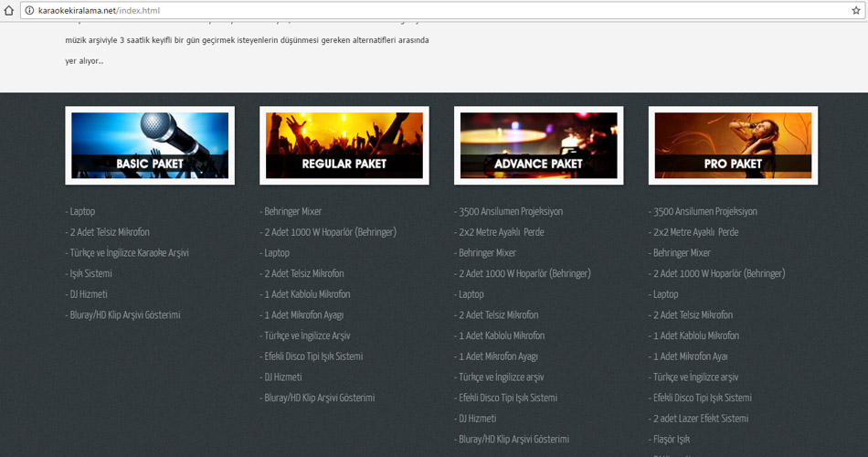Image resolution: width=868 pixels, height=457 pixels.
Task: Click the "yer alıyor.." text line
Action: [84, 61]
